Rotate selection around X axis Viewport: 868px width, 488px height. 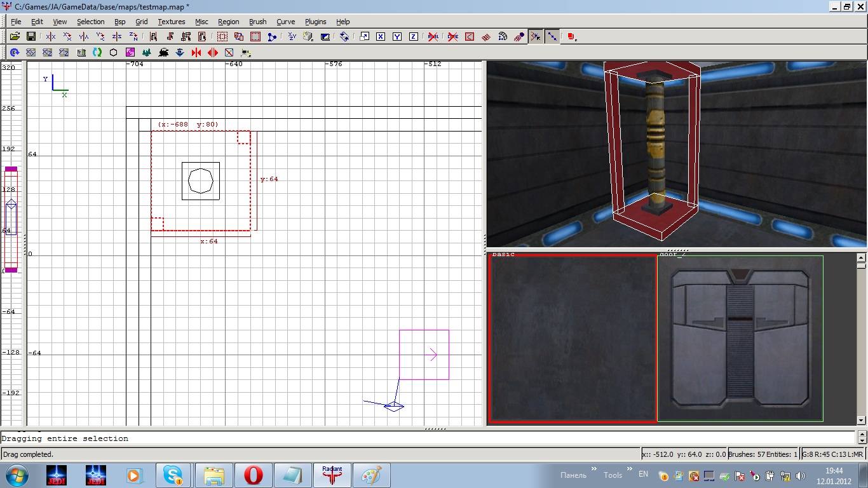[67, 37]
